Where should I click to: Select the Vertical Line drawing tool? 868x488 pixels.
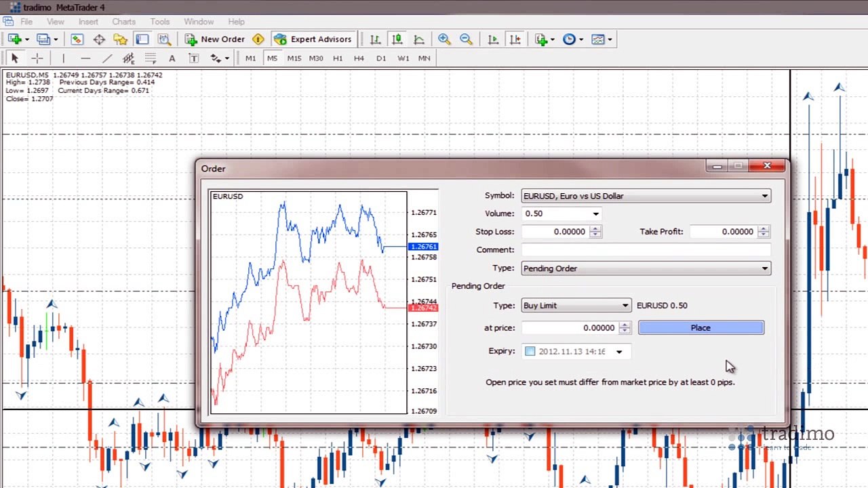pos(63,58)
